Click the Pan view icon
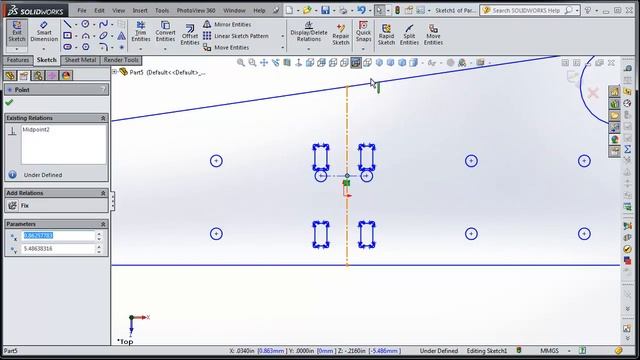The height and width of the screenshot is (360, 640). pos(264,62)
